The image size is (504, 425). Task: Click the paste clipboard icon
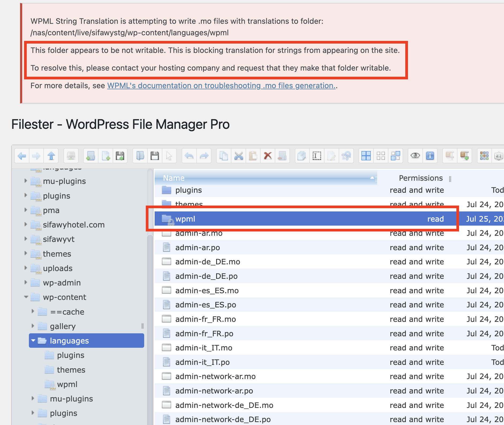click(x=253, y=156)
